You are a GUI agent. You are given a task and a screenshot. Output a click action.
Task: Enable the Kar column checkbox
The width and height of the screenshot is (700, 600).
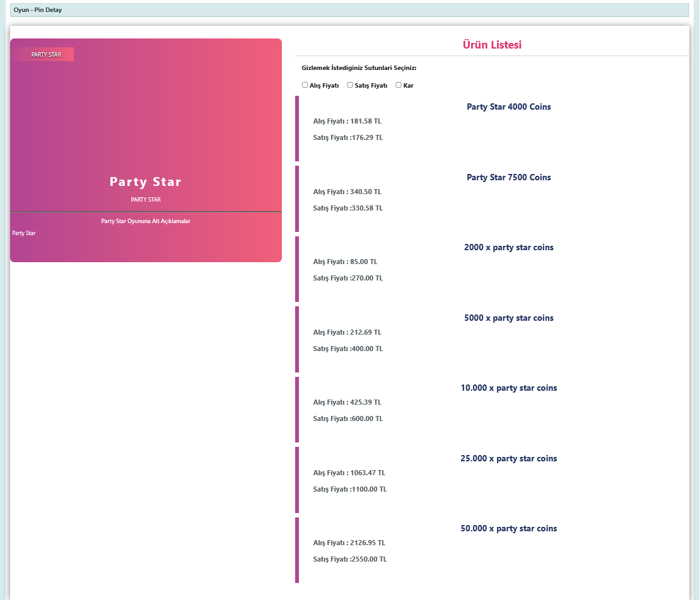pos(399,85)
